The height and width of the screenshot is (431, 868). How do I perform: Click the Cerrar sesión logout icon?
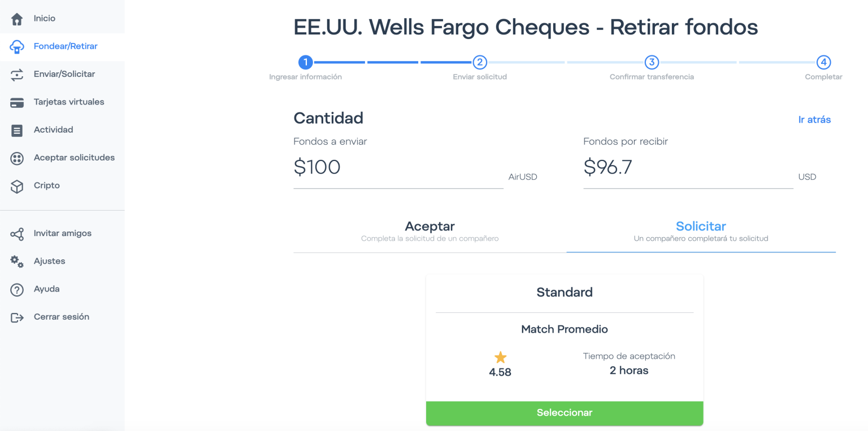click(17, 317)
